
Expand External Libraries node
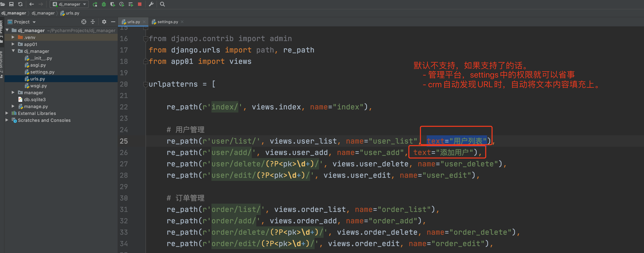(x=7, y=113)
